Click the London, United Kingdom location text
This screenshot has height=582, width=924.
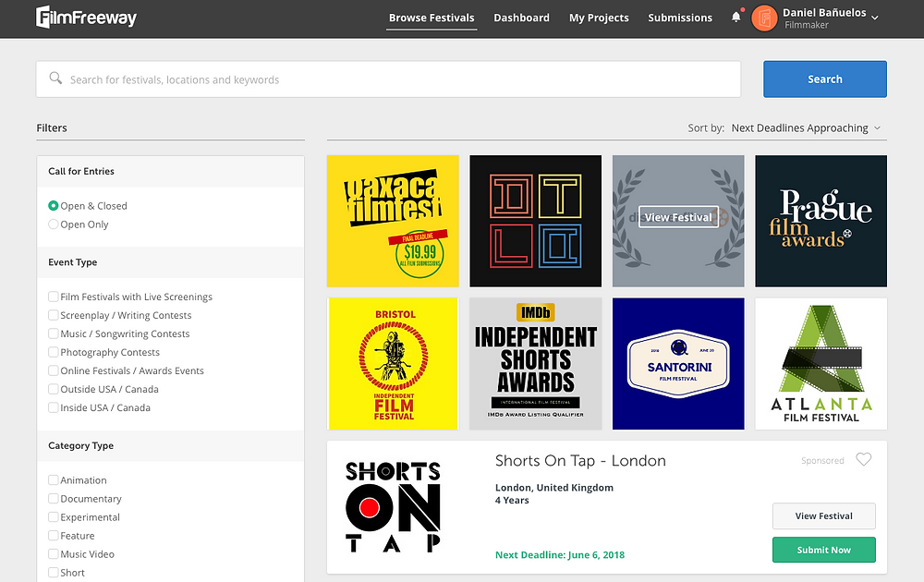[553, 488]
